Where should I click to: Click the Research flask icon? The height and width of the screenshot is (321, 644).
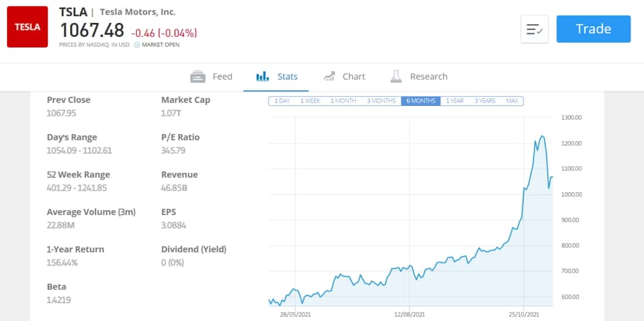(396, 77)
